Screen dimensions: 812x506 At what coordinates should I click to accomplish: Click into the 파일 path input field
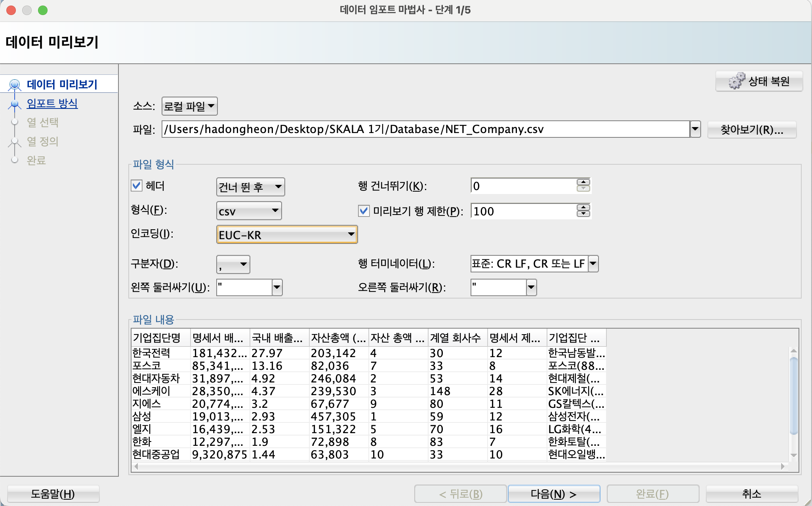[425, 129]
